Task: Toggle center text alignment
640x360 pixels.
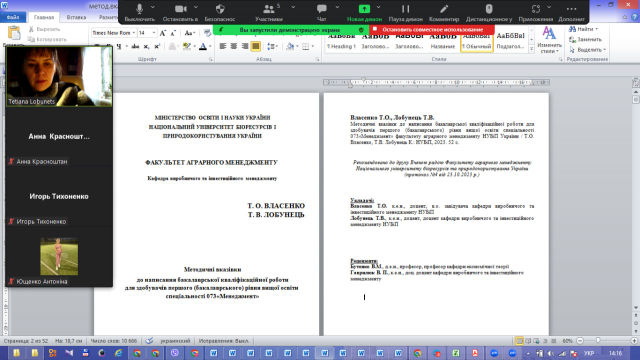Action: pos(233,47)
